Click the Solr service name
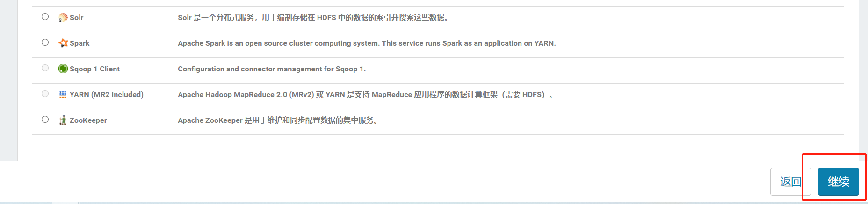The image size is (868, 204). (77, 18)
